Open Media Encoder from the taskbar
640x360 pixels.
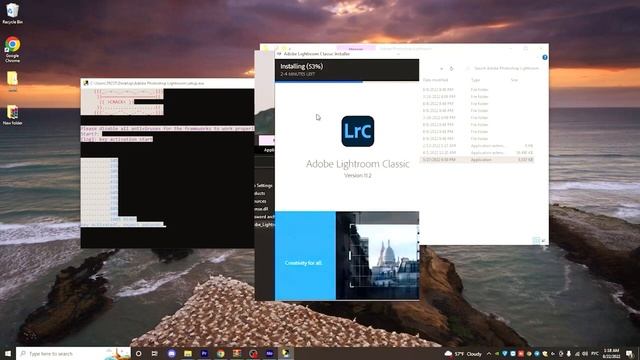tap(269, 353)
